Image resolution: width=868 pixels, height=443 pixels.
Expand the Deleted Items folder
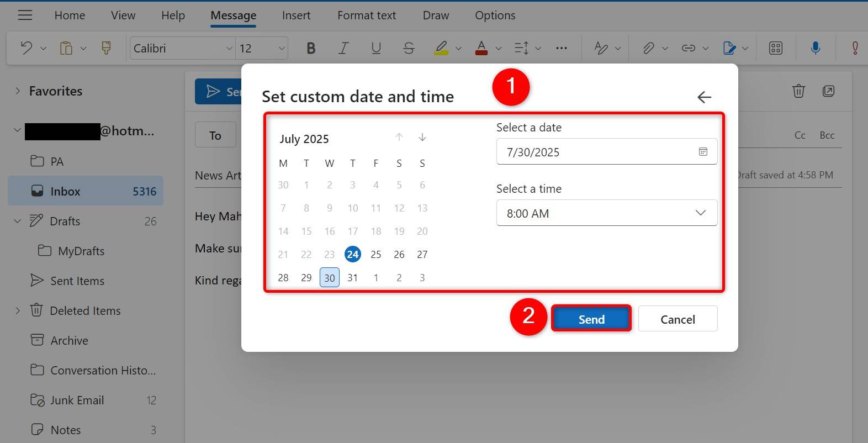[x=18, y=310]
